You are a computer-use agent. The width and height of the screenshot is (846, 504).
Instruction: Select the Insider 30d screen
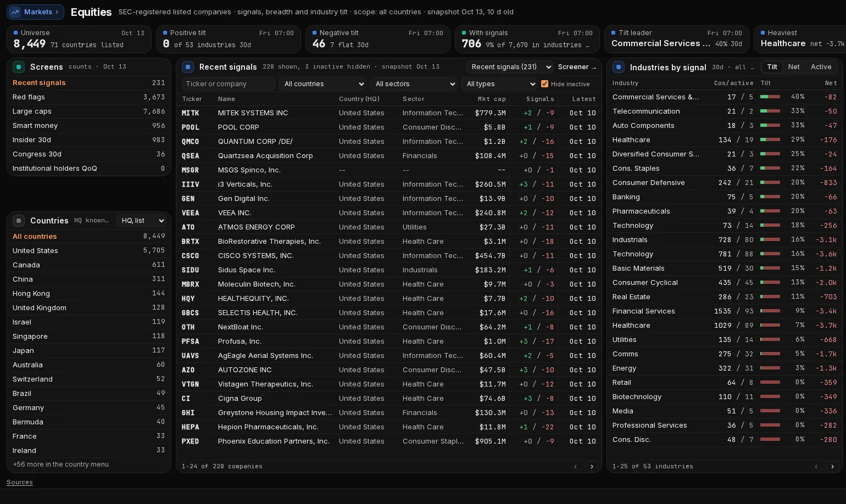pos(89,140)
